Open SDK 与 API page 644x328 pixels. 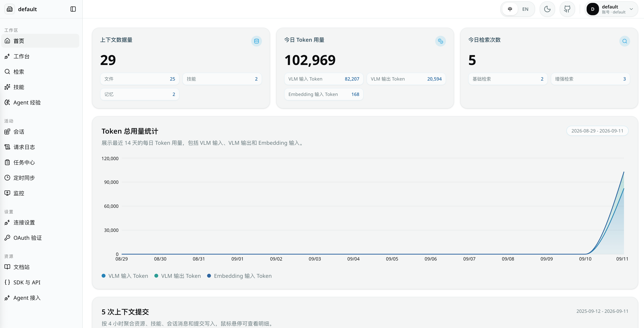40,282
